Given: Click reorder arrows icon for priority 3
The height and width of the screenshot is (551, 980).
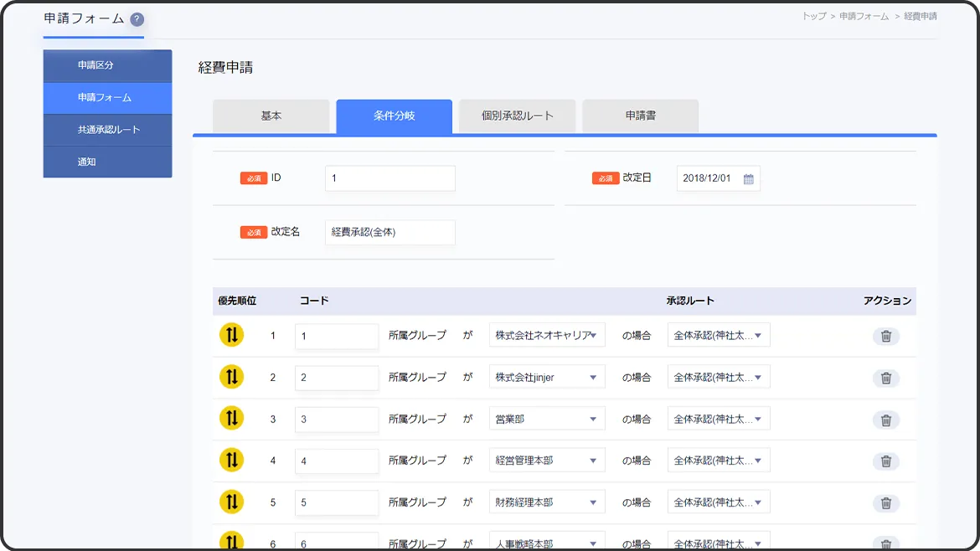Looking at the screenshot, I should pos(231,419).
